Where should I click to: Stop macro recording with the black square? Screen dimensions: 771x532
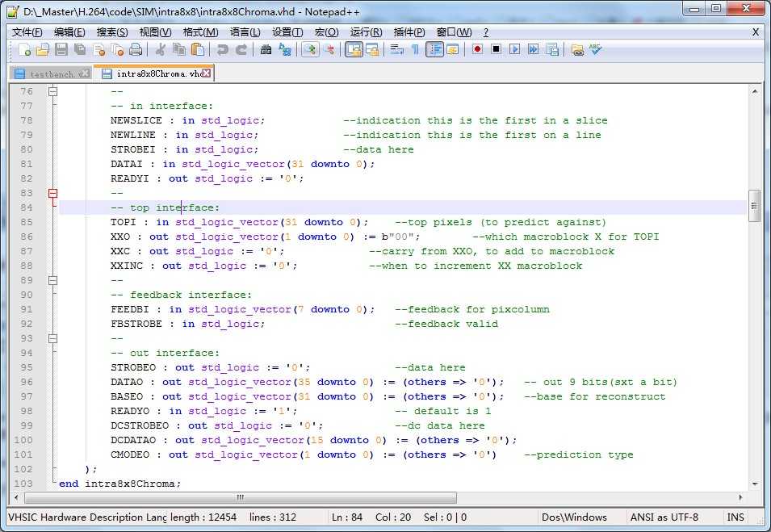[497, 49]
